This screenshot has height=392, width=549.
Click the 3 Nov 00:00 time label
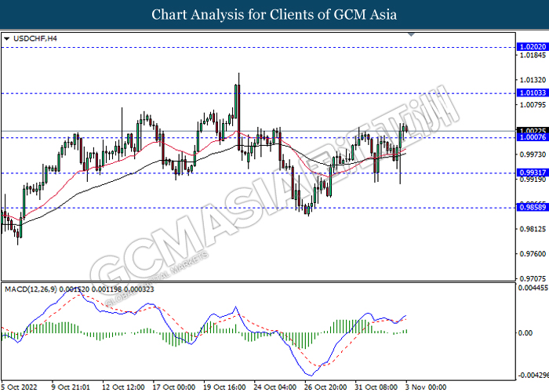click(426, 387)
